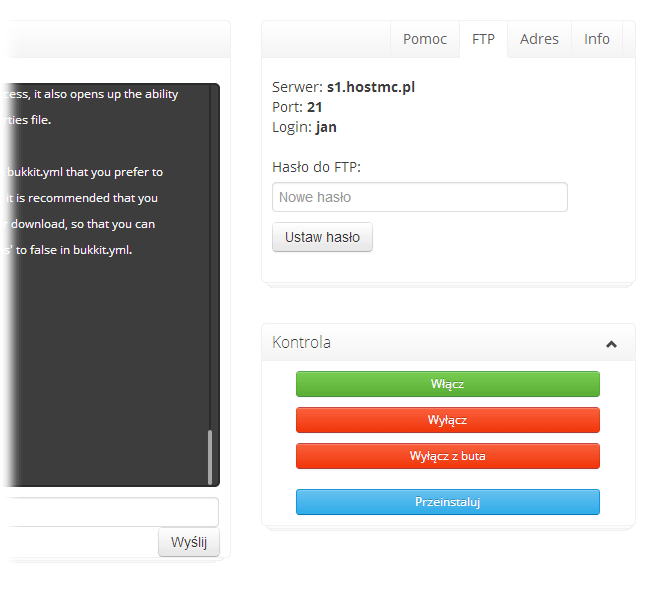Click the port number 21

315,107
